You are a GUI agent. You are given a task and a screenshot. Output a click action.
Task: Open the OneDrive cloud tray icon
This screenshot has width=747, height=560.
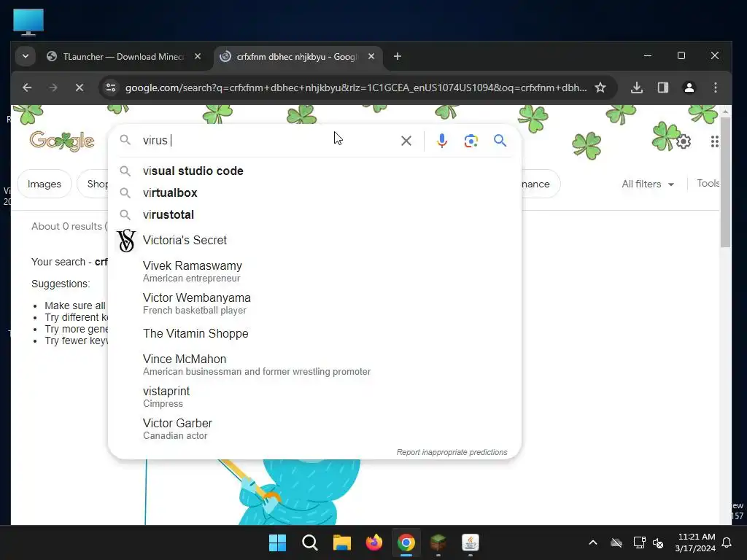[616, 542]
